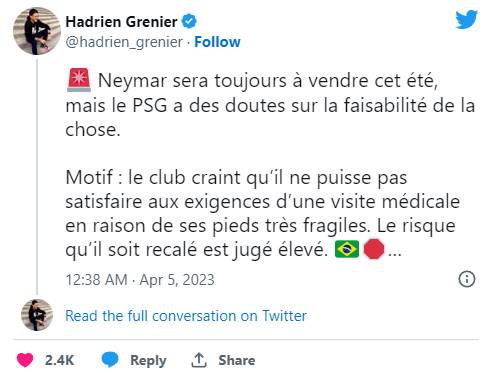This screenshot has height=373, width=493.
Task: Click the Reply button label
Action: coord(148,360)
